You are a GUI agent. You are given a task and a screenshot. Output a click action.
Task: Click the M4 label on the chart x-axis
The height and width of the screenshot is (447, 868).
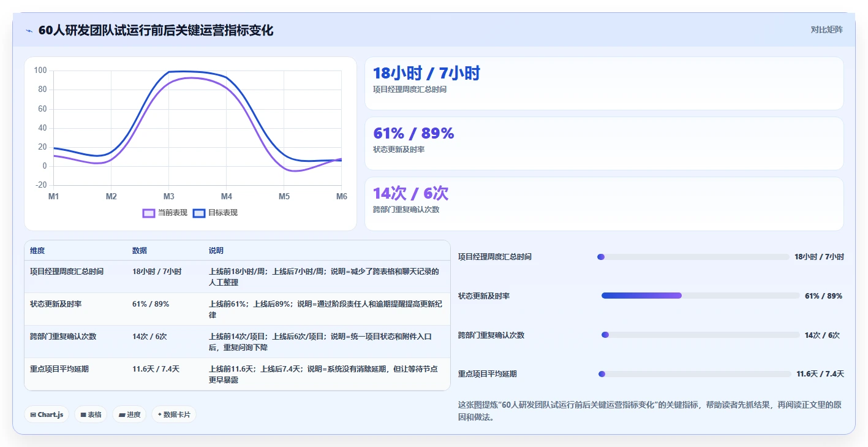pos(227,196)
